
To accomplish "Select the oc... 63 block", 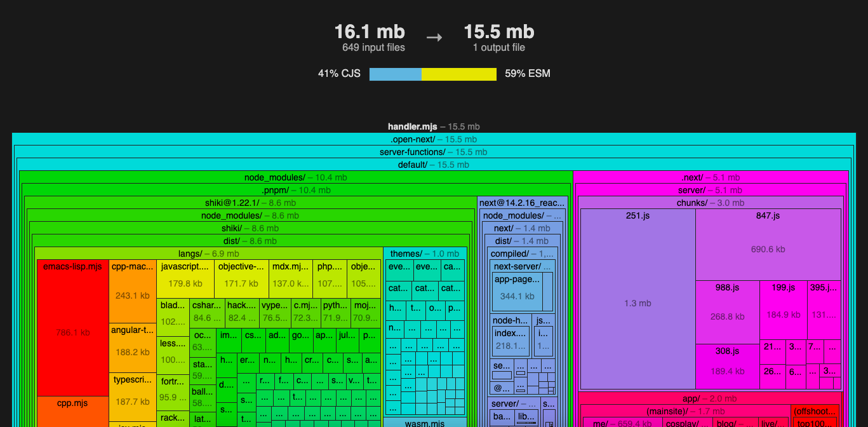I will click(x=203, y=342).
